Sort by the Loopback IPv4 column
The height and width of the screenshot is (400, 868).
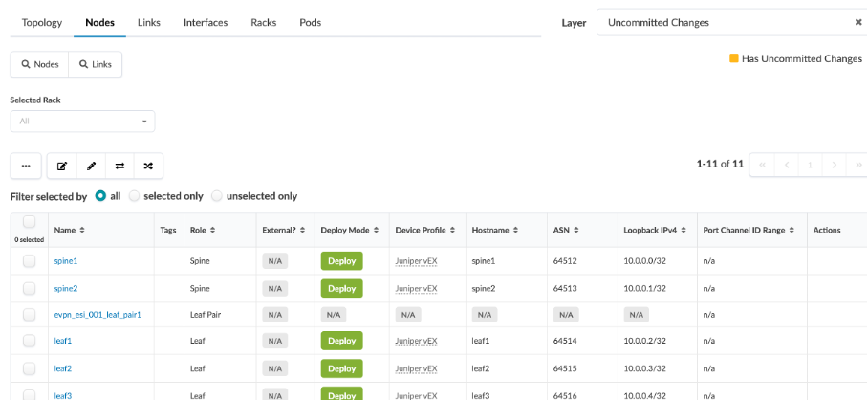coord(655,231)
